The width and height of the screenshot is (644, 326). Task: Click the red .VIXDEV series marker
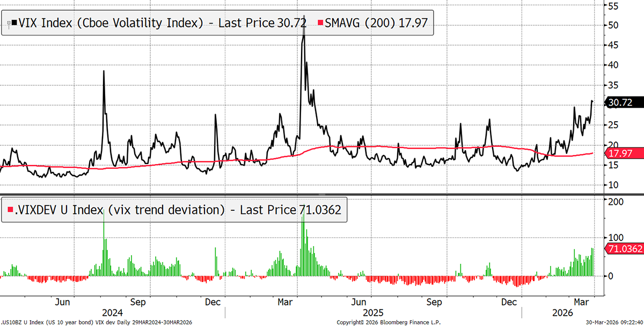10,210
